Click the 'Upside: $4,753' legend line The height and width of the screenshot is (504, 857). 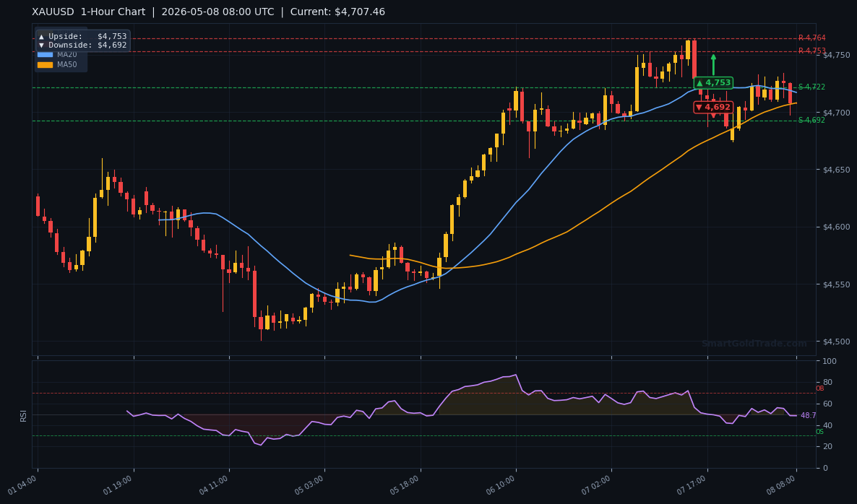[x=82, y=36]
